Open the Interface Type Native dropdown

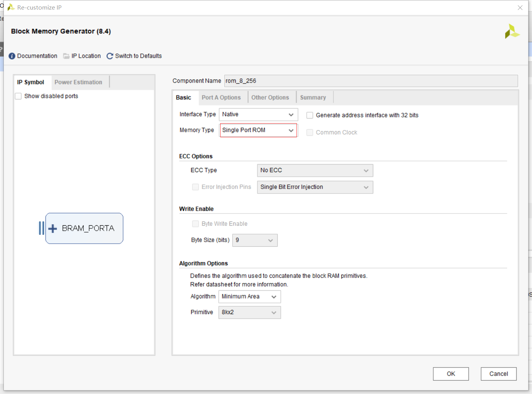pos(258,114)
